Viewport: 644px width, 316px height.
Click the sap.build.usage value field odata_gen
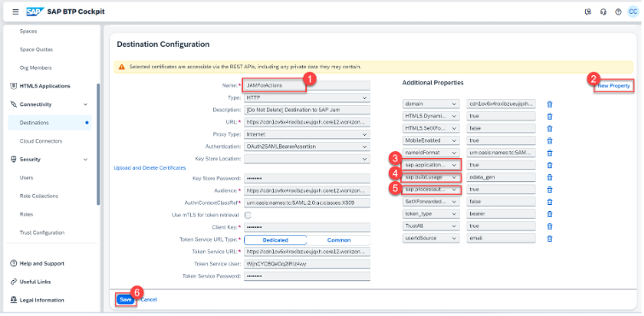(x=501, y=178)
